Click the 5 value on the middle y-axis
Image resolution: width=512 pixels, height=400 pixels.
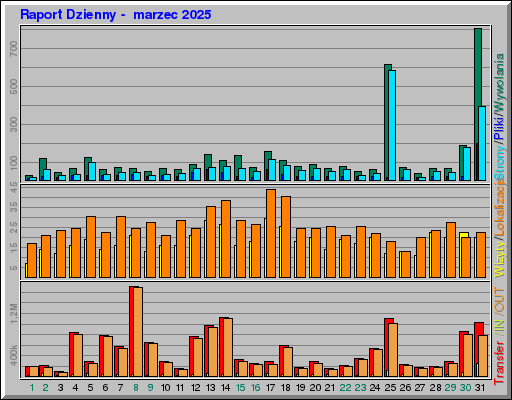click(14, 268)
